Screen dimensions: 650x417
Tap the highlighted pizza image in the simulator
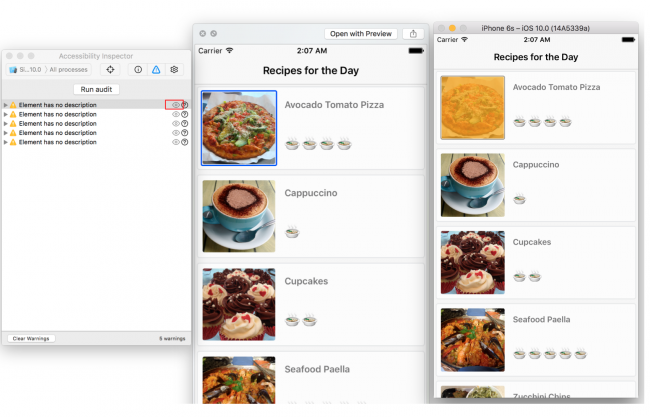473,107
